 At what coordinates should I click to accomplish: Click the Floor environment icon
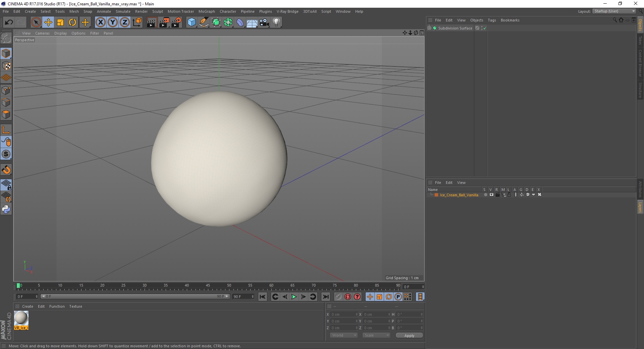click(252, 22)
